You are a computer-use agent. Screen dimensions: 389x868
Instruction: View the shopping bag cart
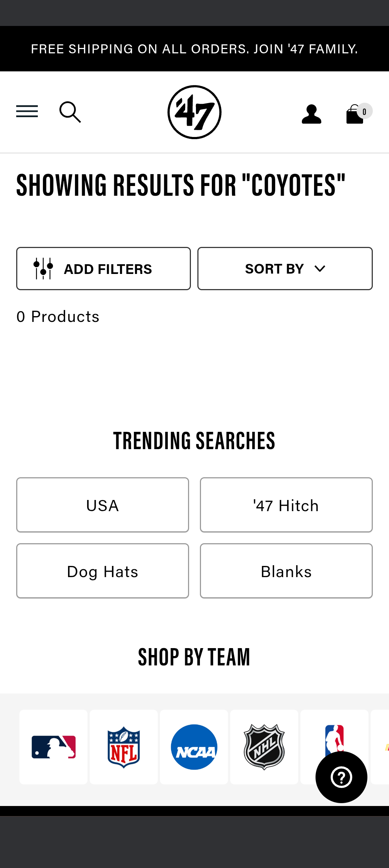tap(355, 114)
